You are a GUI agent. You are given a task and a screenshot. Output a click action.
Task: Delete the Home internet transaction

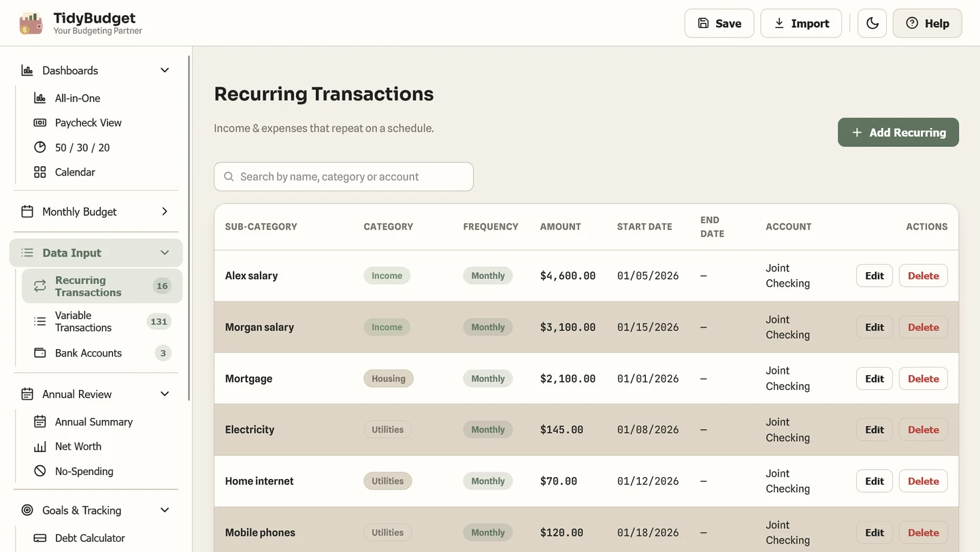point(924,481)
